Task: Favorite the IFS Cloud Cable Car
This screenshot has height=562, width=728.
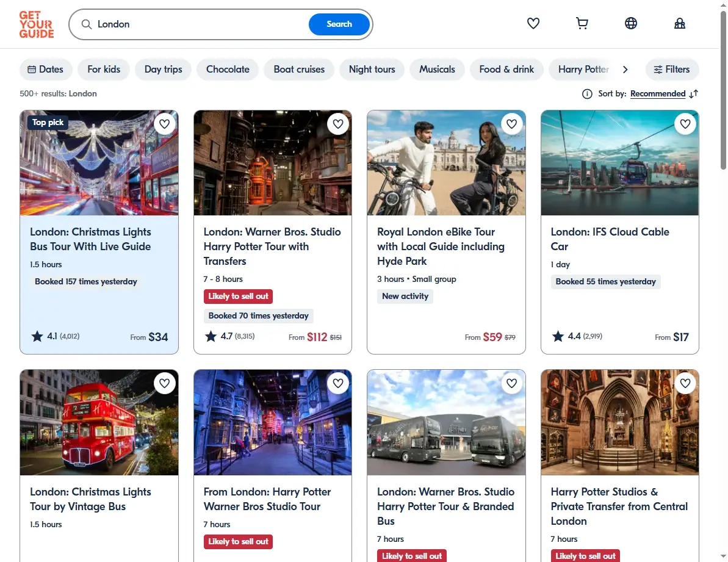Action: (x=685, y=124)
